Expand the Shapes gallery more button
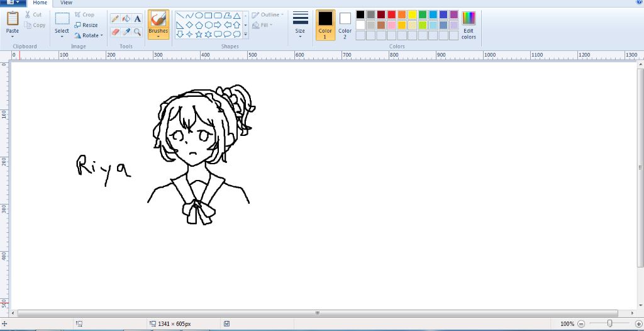 (246, 35)
